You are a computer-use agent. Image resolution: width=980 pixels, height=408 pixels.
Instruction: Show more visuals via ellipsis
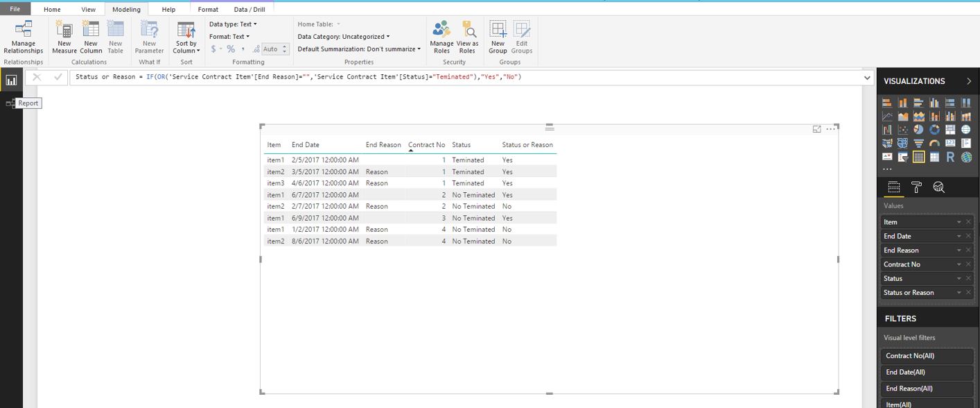887,169
